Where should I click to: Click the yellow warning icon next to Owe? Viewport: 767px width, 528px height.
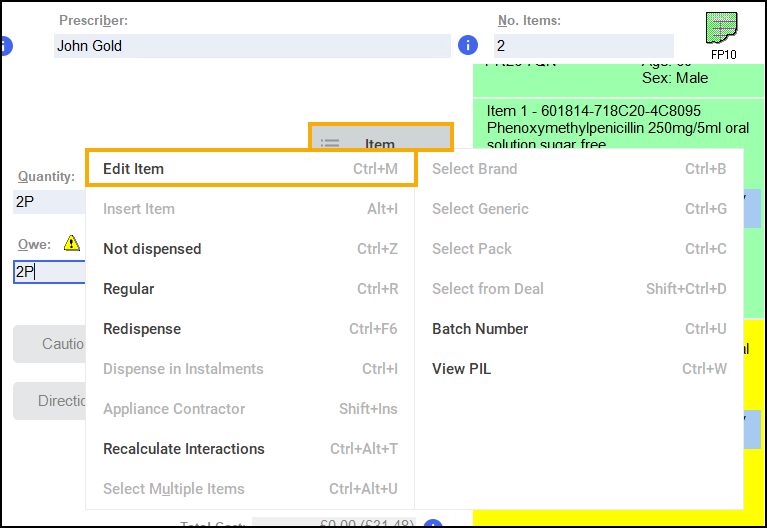pyautogui.click(x=71, y=243)
